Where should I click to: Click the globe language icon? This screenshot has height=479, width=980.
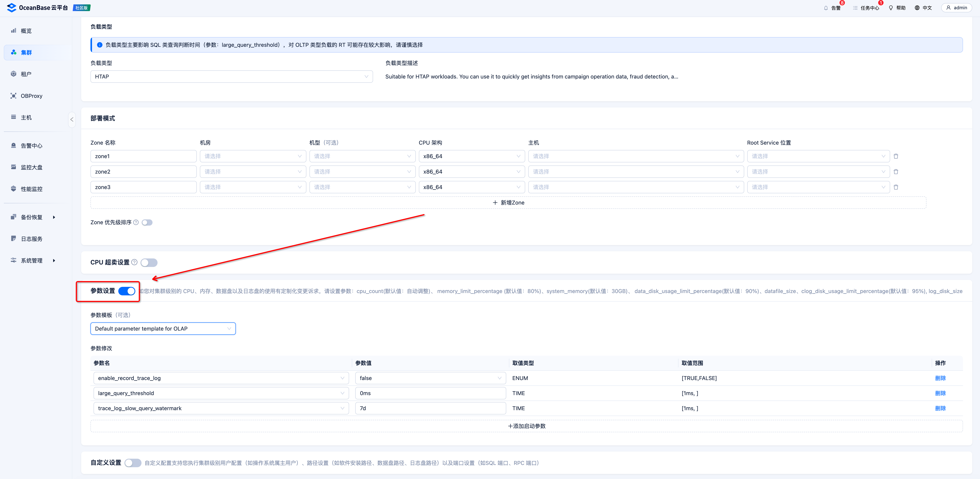(917, 8)
